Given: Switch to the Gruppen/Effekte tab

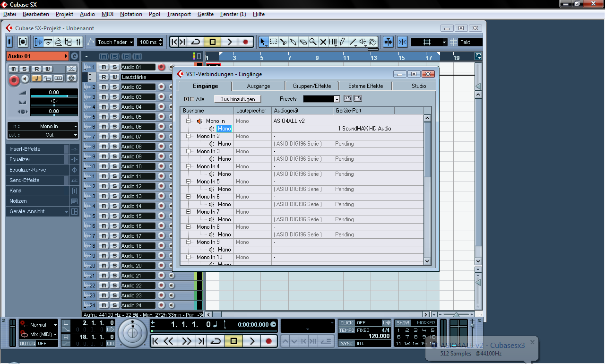Looking at the screenshot, I should (x=312, y=86).
